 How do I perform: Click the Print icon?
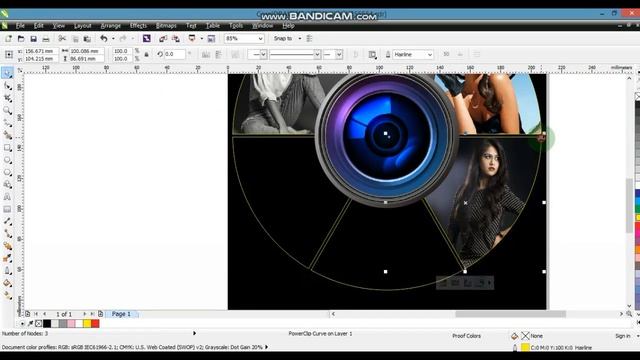point(46,38)
